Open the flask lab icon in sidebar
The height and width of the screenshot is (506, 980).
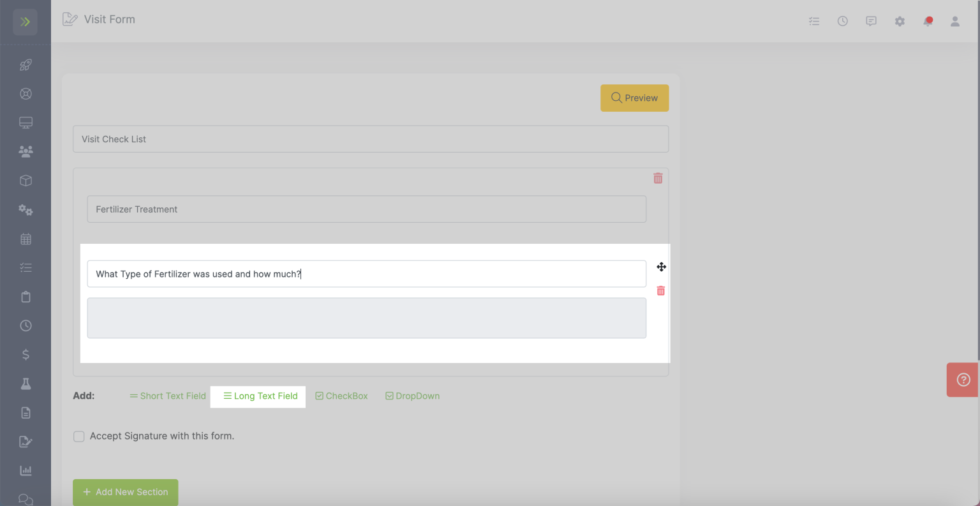click(x=26, y=383)
